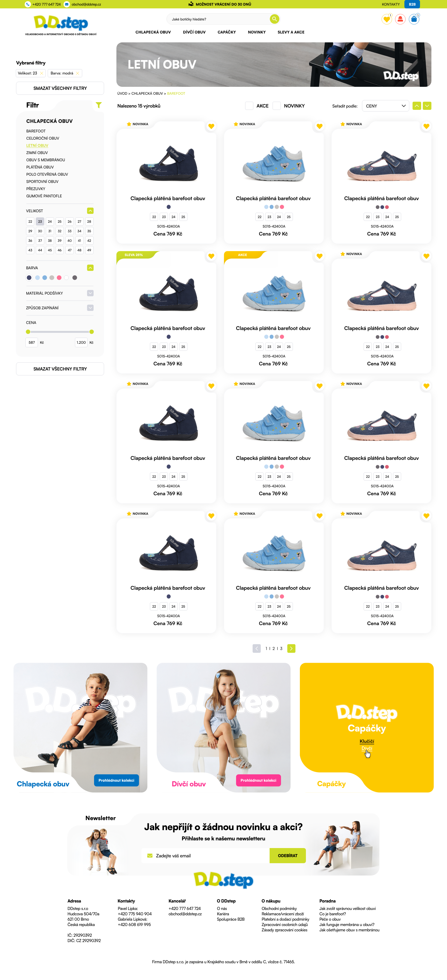Check the NOVINKY checkbox

(x=277, y=106)
